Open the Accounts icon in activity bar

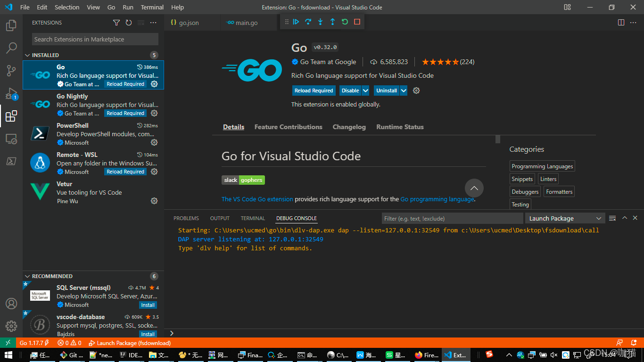tap(11, 304)
